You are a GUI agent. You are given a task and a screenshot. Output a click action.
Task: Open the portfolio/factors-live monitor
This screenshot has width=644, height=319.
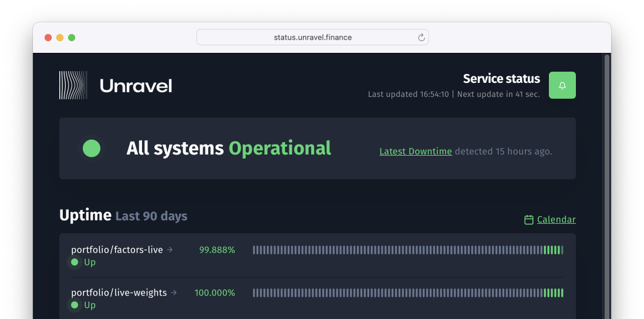117,250
